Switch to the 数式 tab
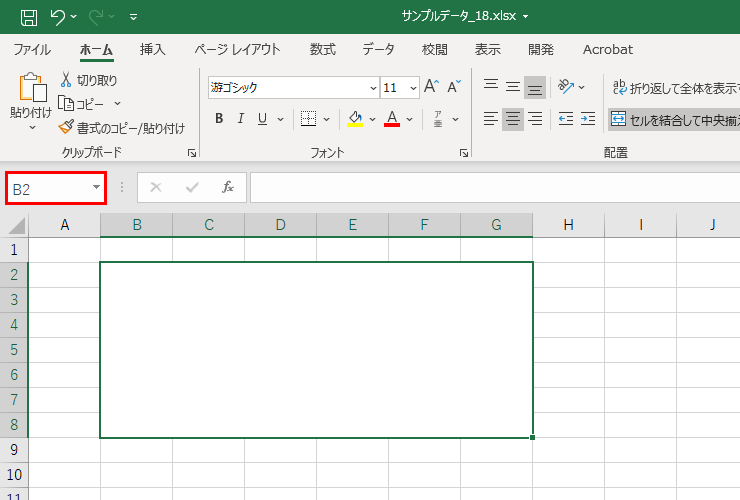This screenshot has width=740, height=500. 323,50
